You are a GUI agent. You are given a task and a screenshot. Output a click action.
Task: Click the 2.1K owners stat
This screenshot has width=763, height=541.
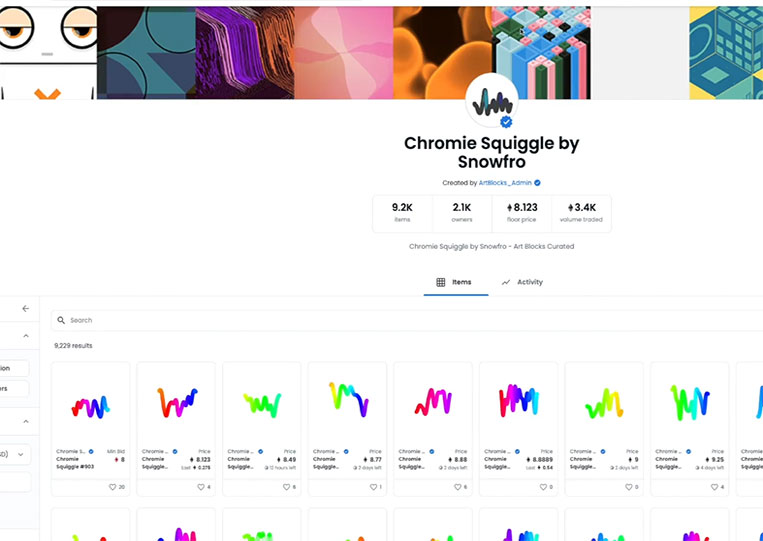(462, 214)
